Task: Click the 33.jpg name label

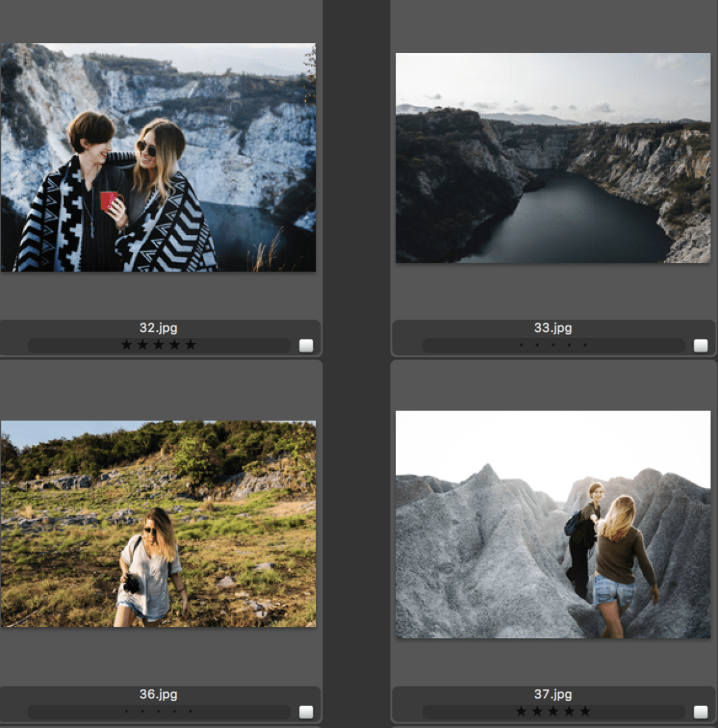Action: point(554,327)
